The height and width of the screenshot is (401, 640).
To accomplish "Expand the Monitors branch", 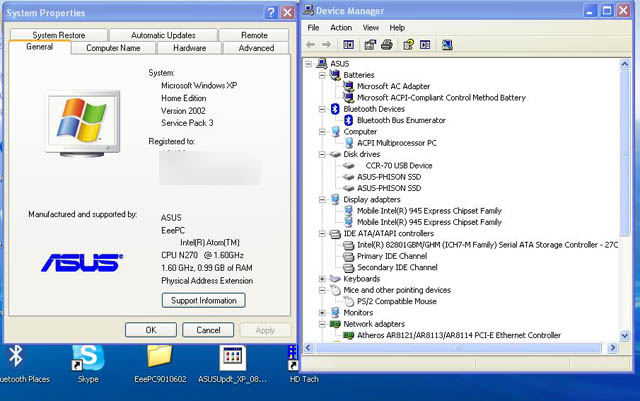I will pyautogui.click(x=322, y=313).
